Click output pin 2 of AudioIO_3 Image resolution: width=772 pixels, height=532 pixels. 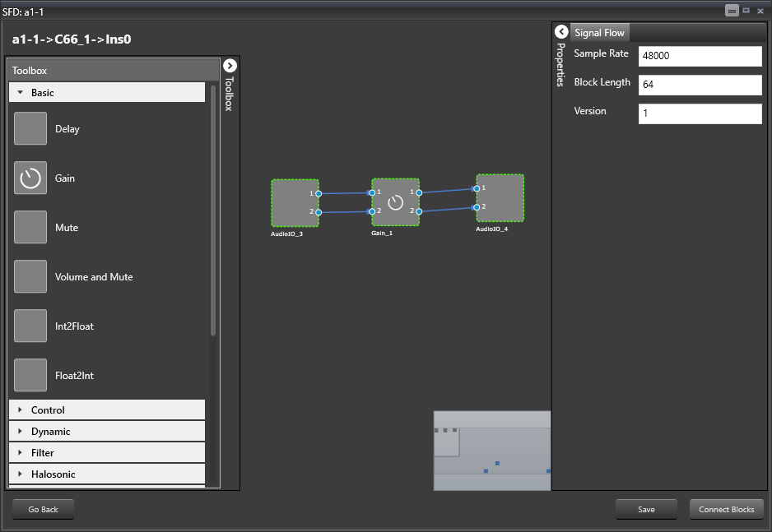point(319,212)
